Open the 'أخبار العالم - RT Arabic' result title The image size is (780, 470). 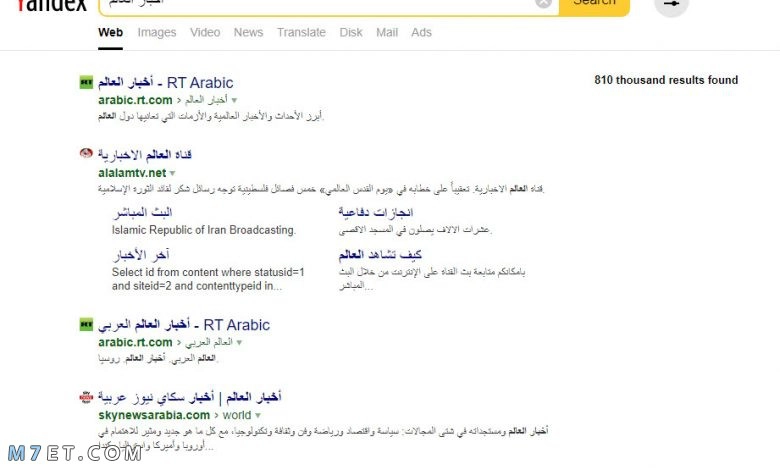[166, 83]
